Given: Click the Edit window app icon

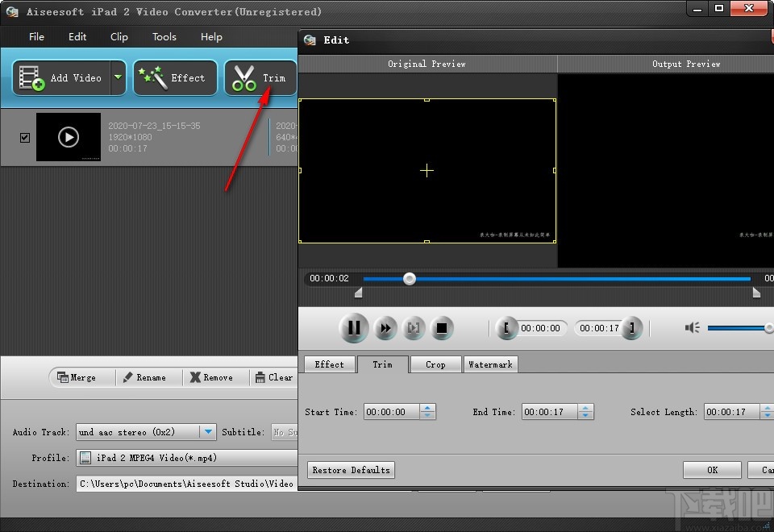Looking at the screenshot, I should tap(310, 40).
